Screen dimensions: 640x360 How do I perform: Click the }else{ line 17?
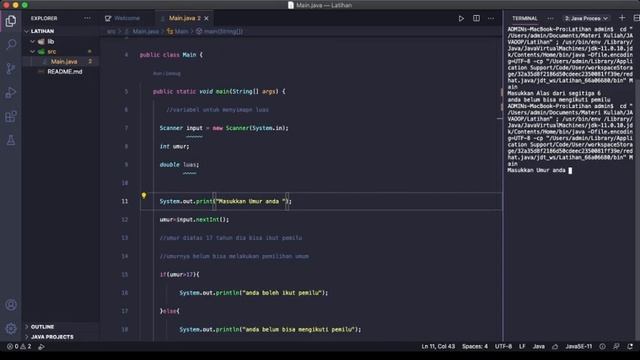169,311
